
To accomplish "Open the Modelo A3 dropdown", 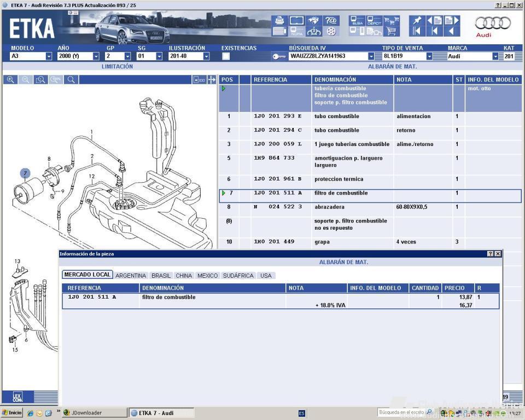I will [49, 56].
